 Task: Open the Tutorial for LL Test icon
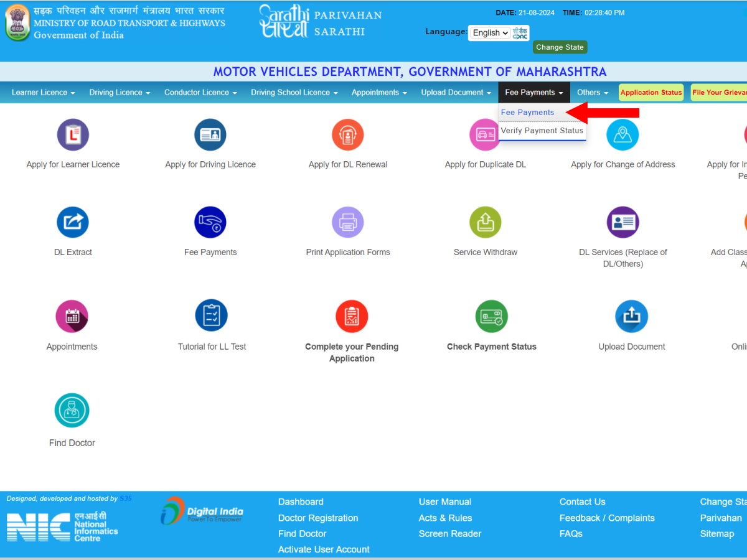click(x=211, y=315)
